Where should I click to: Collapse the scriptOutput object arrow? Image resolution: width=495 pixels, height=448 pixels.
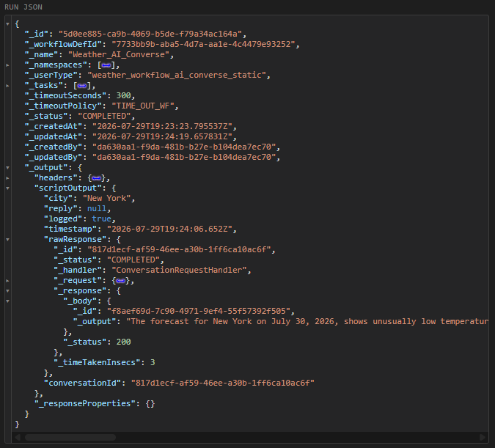[7, 188]
